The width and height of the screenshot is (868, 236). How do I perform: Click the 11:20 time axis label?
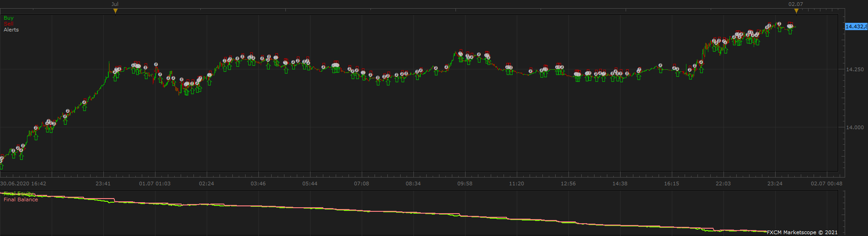tap(516, 184)
